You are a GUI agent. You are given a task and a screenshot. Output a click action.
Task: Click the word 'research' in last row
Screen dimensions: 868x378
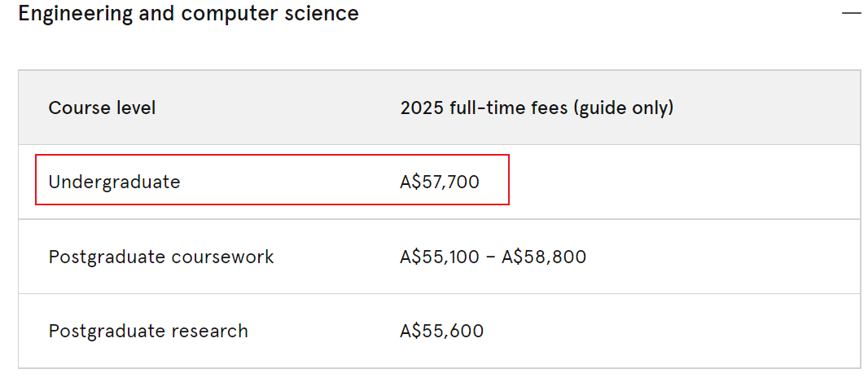(x=209, y=331)
